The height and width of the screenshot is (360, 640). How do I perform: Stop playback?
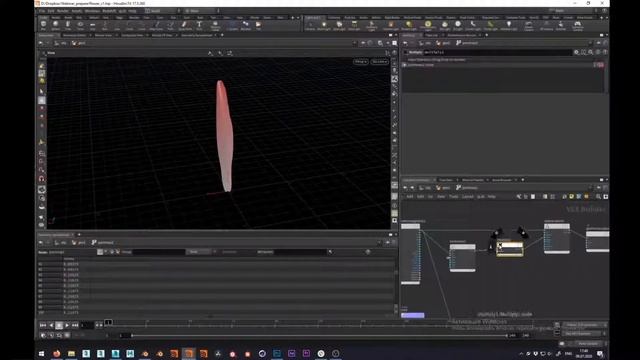(x=59, y=325)
